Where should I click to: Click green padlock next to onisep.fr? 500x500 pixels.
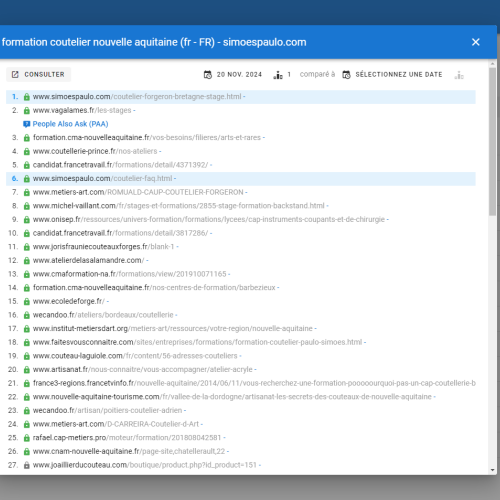tap(27, 220)
